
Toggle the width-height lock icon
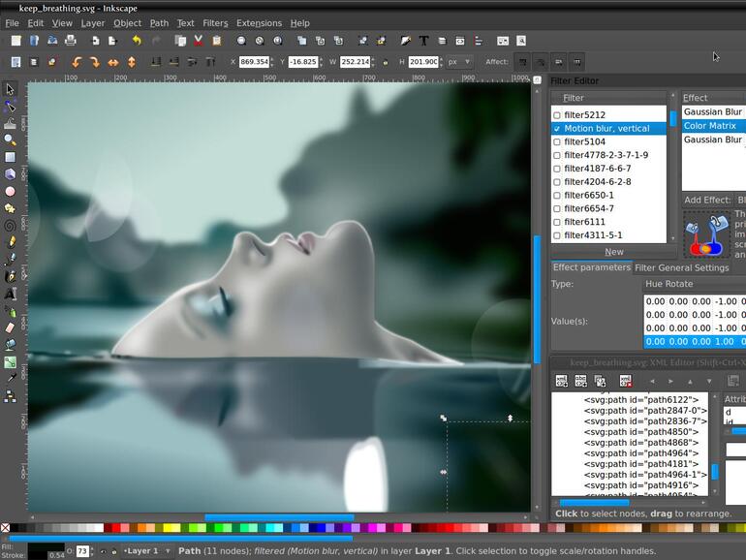coord(385,62)
